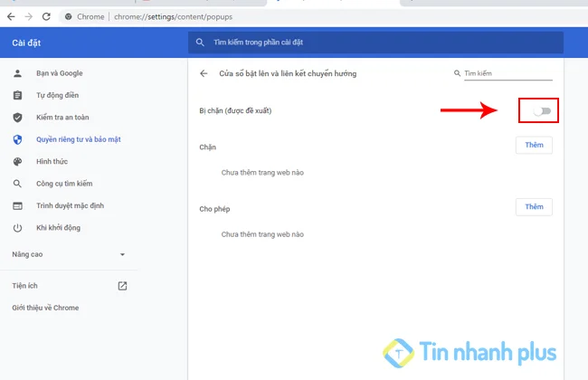Click the settings search magnifier icon
The width and height of the screenshot is (588, 380).
200,43
